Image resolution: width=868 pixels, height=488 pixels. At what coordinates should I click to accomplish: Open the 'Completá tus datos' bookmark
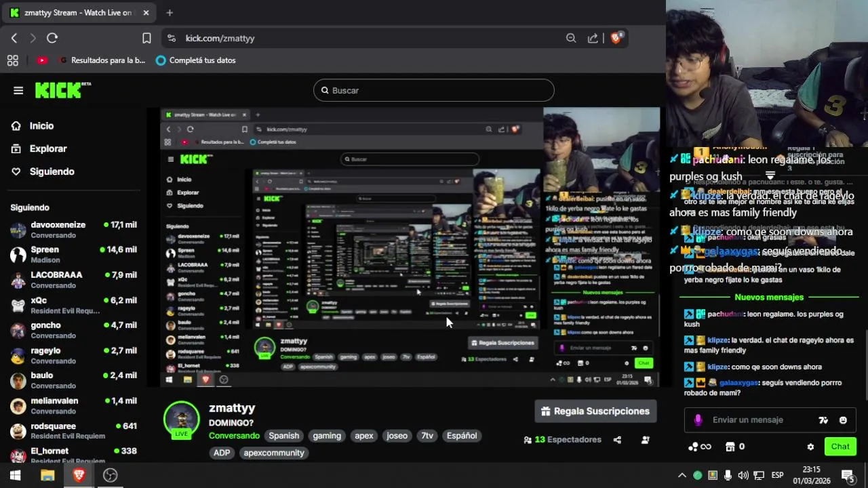pyautogui.click(x=196, y=60)
